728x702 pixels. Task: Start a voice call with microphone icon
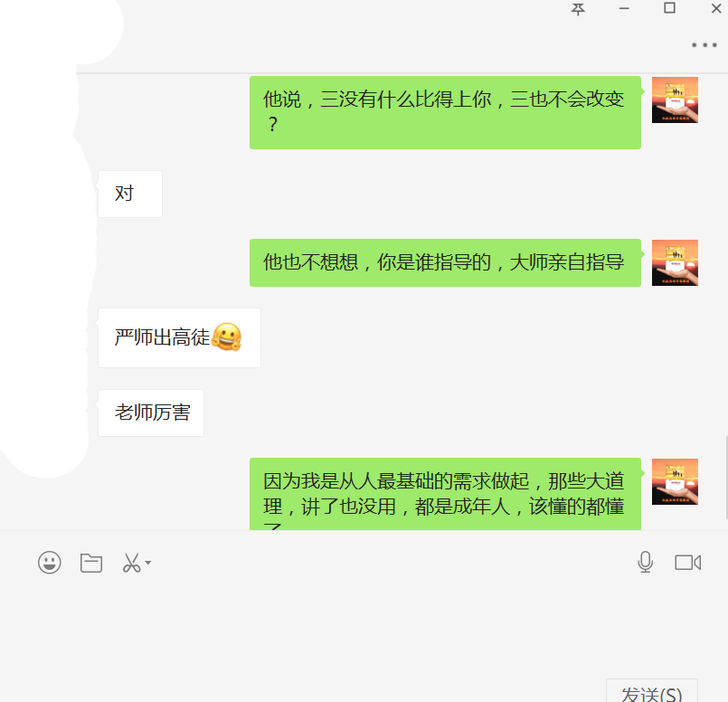[646, 563]
